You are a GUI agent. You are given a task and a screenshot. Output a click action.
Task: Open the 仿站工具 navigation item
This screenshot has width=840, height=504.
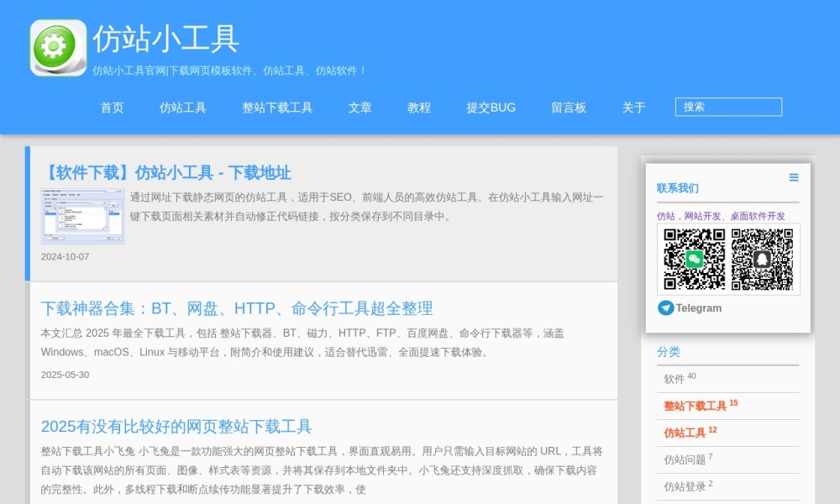[x=182, y=108]
